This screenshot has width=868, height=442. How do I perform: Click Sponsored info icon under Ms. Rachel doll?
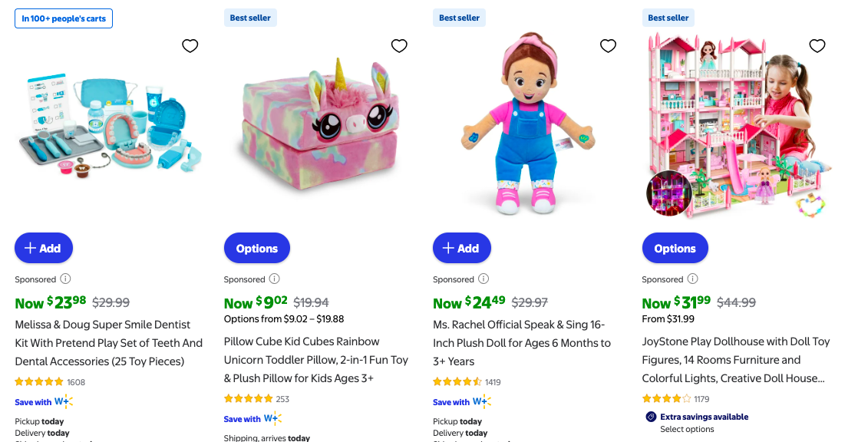[484, 279]
